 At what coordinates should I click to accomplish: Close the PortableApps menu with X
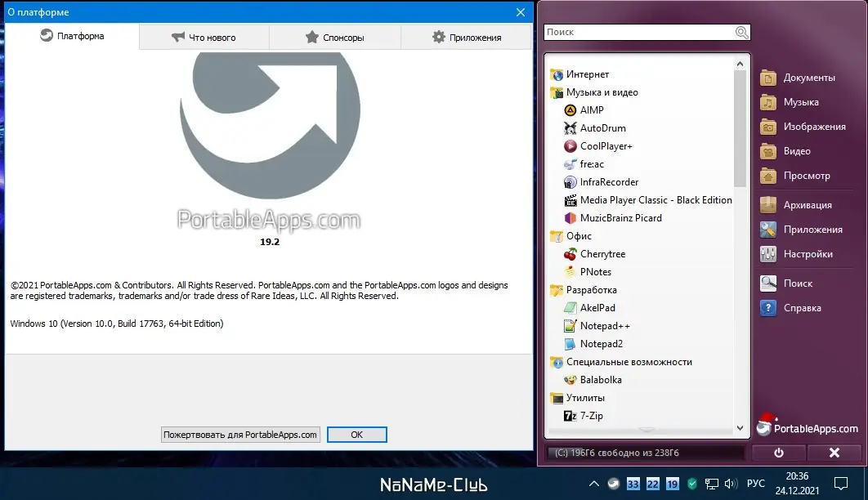pyautogui.click(x=834, y=453)
